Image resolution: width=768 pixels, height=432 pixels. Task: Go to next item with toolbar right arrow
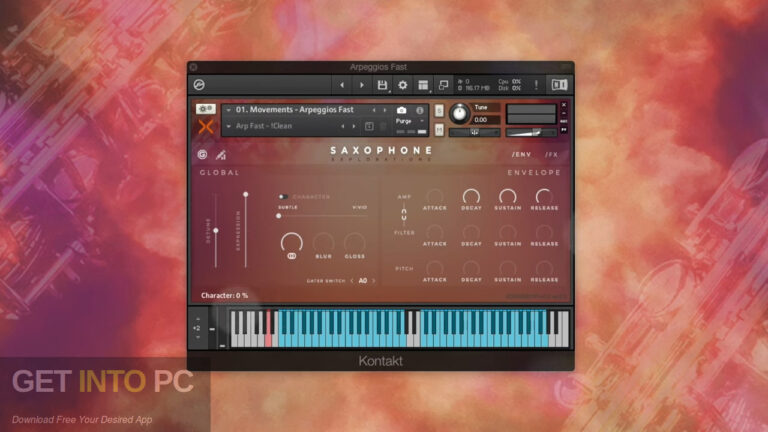coord(361,85)
